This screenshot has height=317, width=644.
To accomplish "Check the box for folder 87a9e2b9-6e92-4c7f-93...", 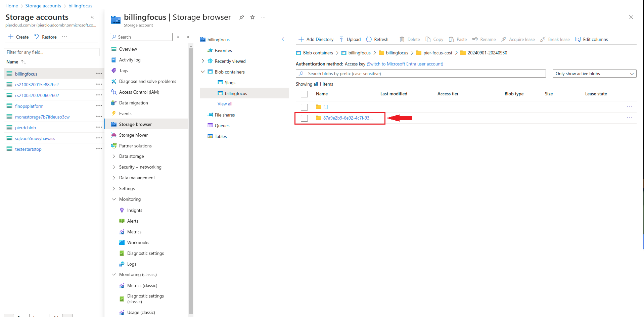I will [305, 118].
